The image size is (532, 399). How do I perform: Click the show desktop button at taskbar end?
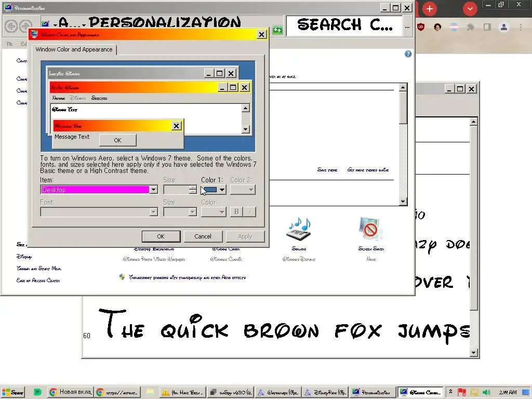click(x=526, y=392)
